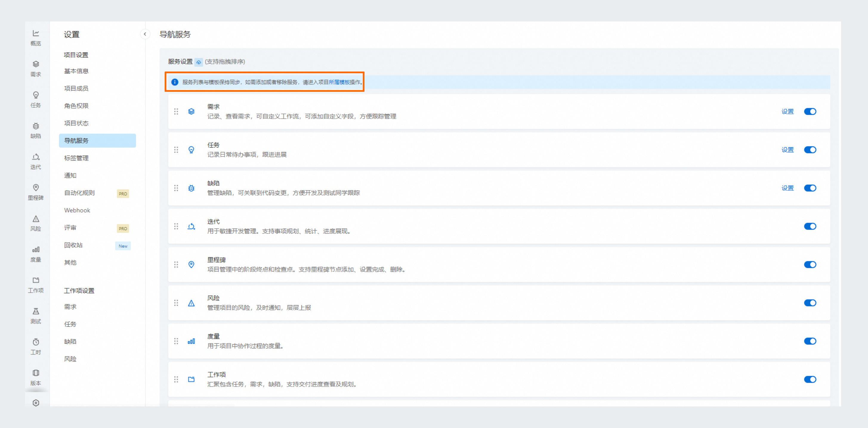Click 设置 link in the 任务 service row

pyautogui.click(x=787, y=150)
